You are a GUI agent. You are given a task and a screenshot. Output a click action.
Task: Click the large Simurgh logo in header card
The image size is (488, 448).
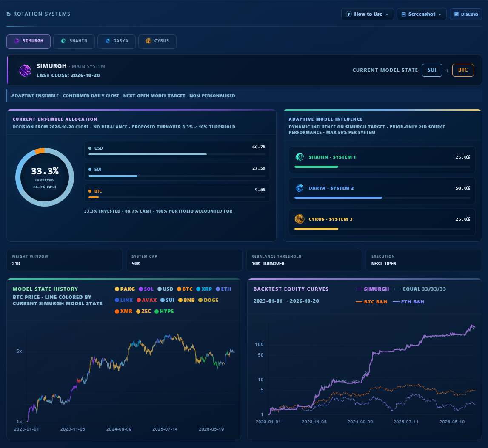coord(25,71)
